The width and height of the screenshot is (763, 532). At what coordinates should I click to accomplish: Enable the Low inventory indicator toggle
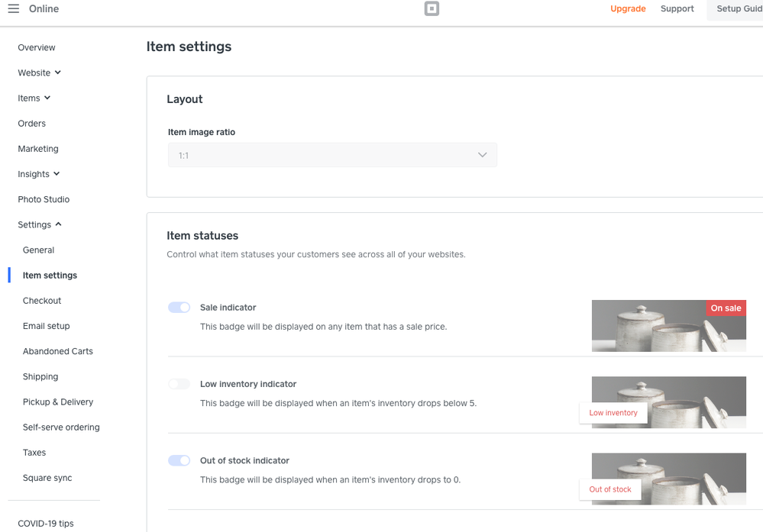[x=179, y=384]
